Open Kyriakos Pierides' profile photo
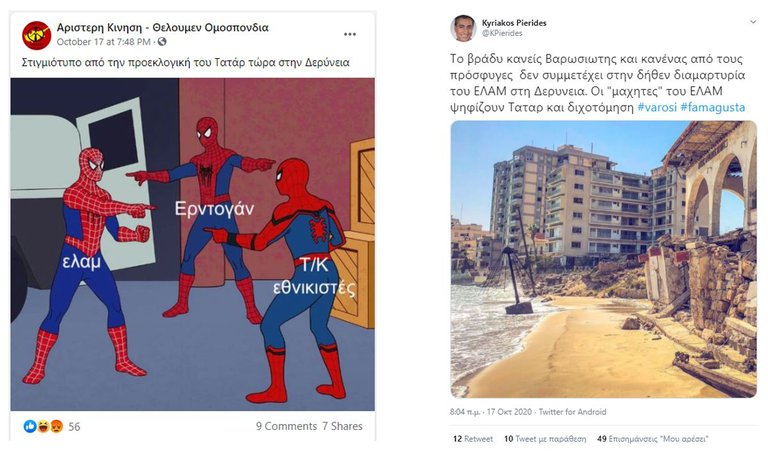Screen dimensions: 768x453 click(463, 28)
